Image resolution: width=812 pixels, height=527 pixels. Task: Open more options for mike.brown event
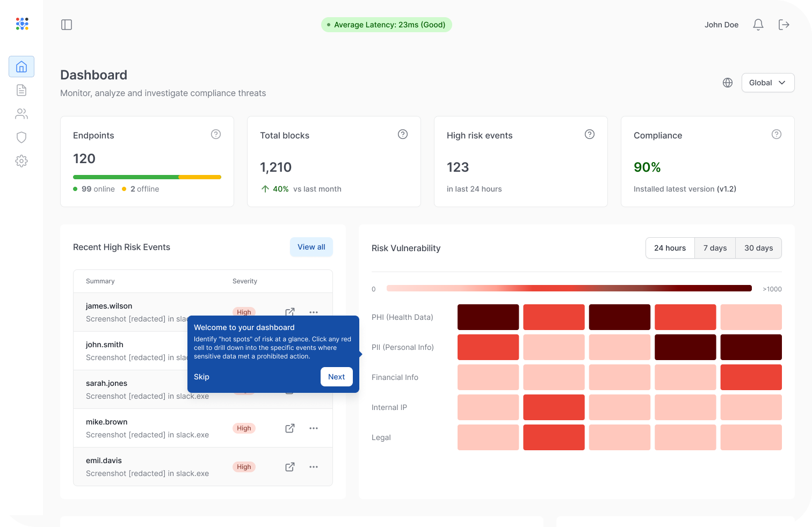[314, 428]
